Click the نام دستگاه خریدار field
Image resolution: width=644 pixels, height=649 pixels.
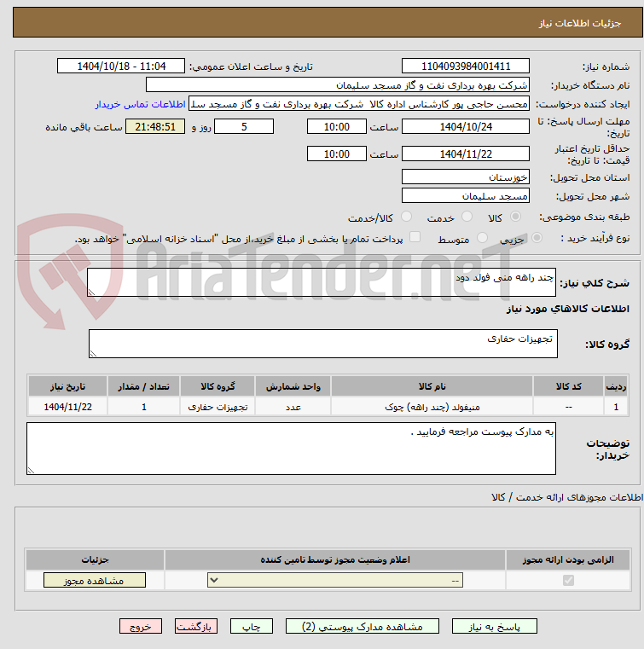pos(337,85)
